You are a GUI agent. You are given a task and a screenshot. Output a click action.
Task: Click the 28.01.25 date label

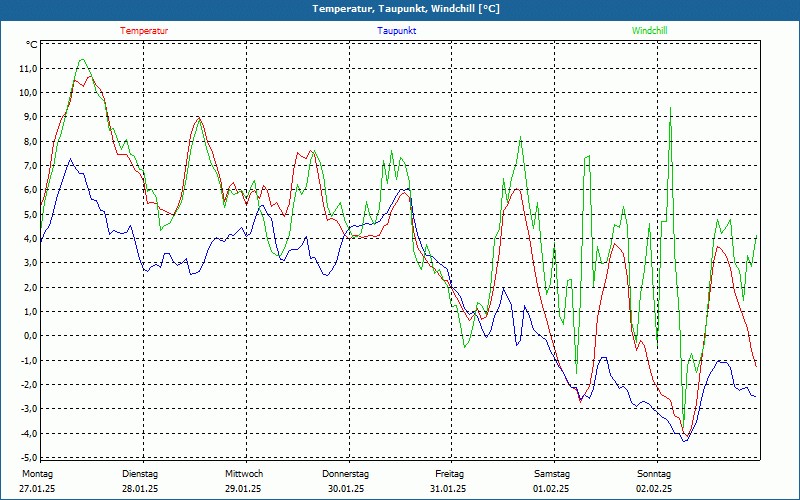tap(140, 489)
